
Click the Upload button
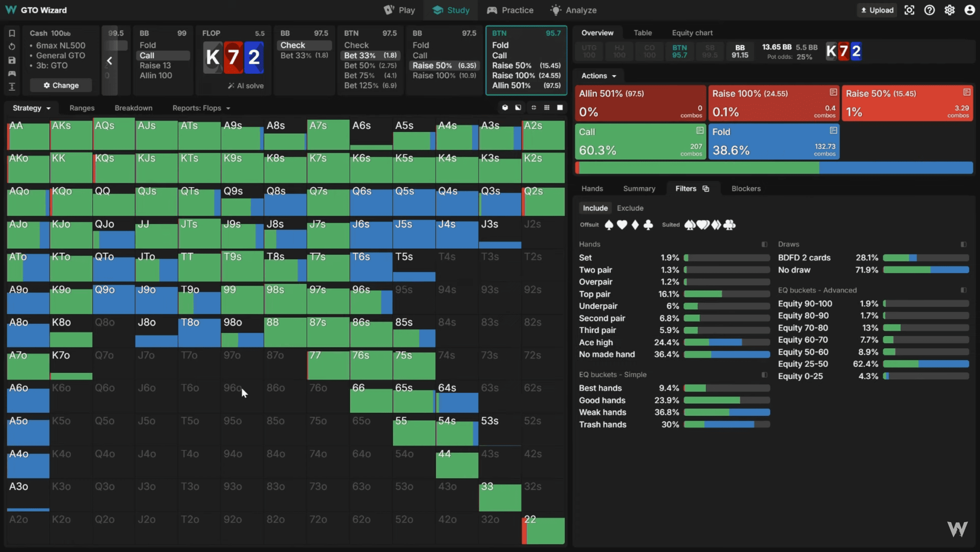click(x=877, y=10)
